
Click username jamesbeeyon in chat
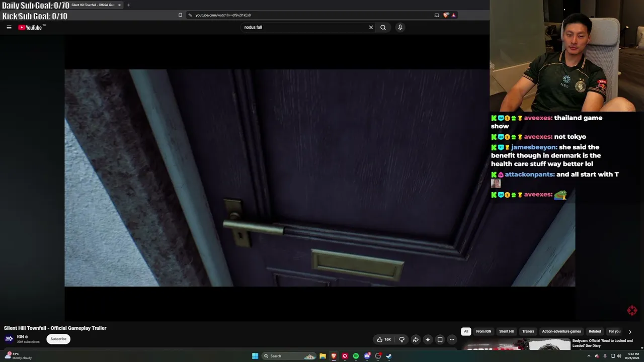533,147
